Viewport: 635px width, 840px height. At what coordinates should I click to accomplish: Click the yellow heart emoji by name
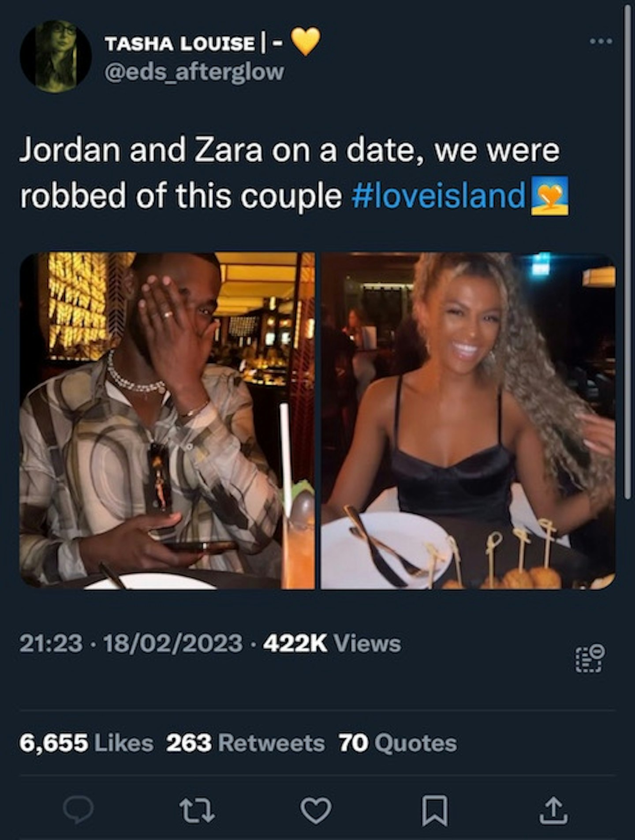point(306,41)
